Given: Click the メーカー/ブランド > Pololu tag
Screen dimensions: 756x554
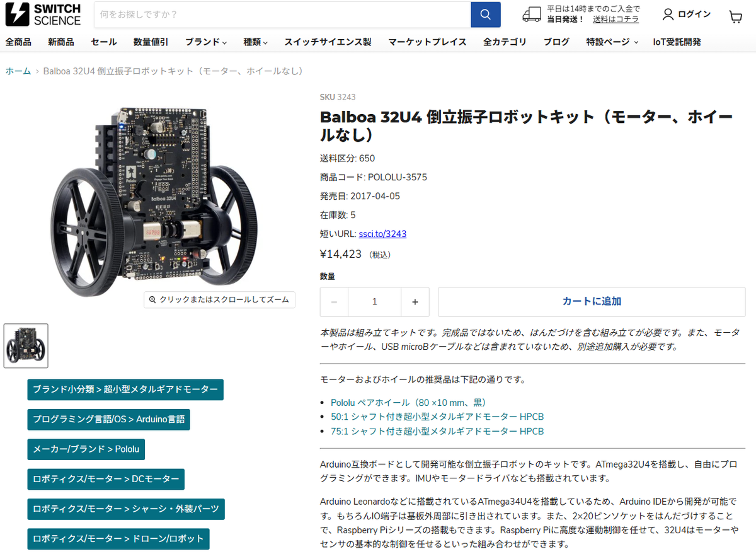Looking at the screenshot, I should [86, 449].
